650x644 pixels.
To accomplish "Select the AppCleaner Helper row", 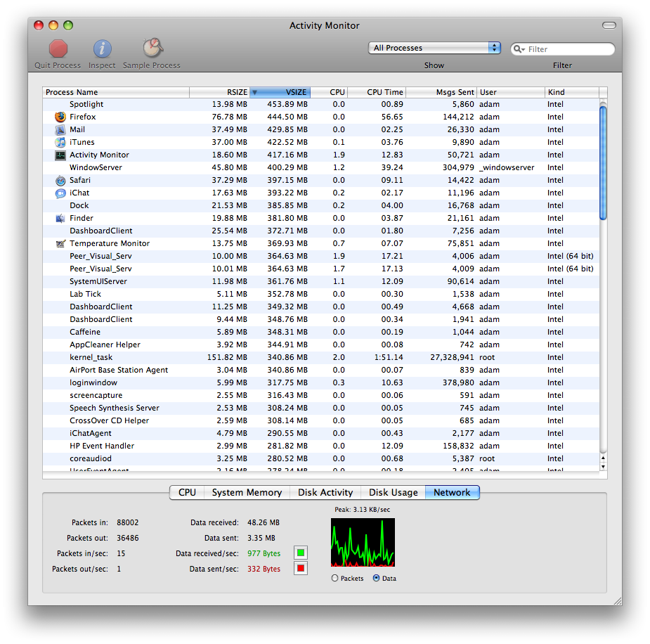I will [x=321, y=344].
